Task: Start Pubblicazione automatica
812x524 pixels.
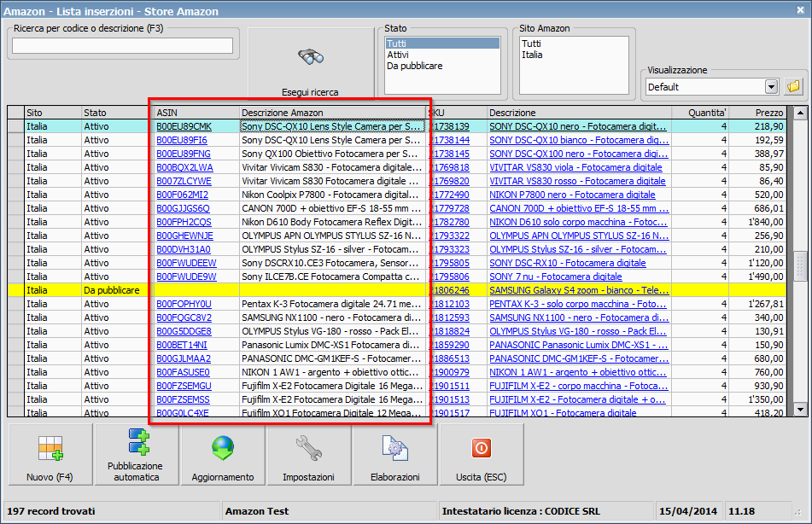Action: pyautogui.click(x=137, y=455)
